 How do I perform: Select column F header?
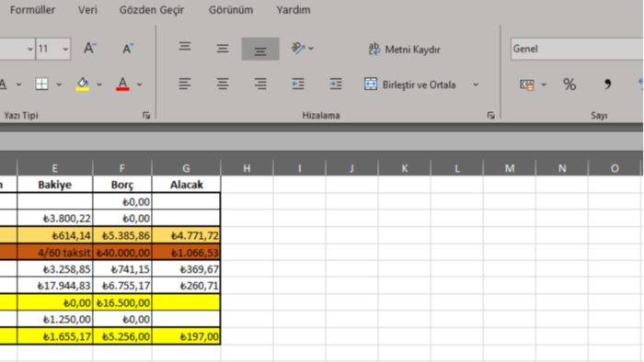pos(122,168)
